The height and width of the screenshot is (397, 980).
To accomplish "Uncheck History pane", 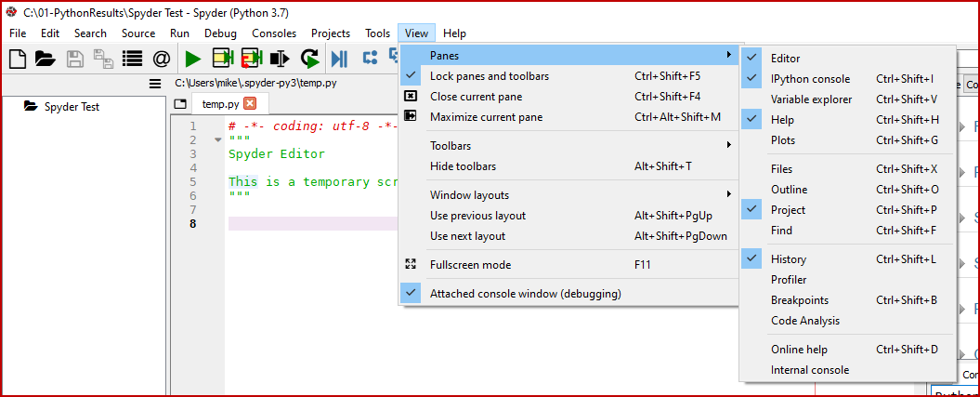I will pyautogui.click(x=847, y=258).
